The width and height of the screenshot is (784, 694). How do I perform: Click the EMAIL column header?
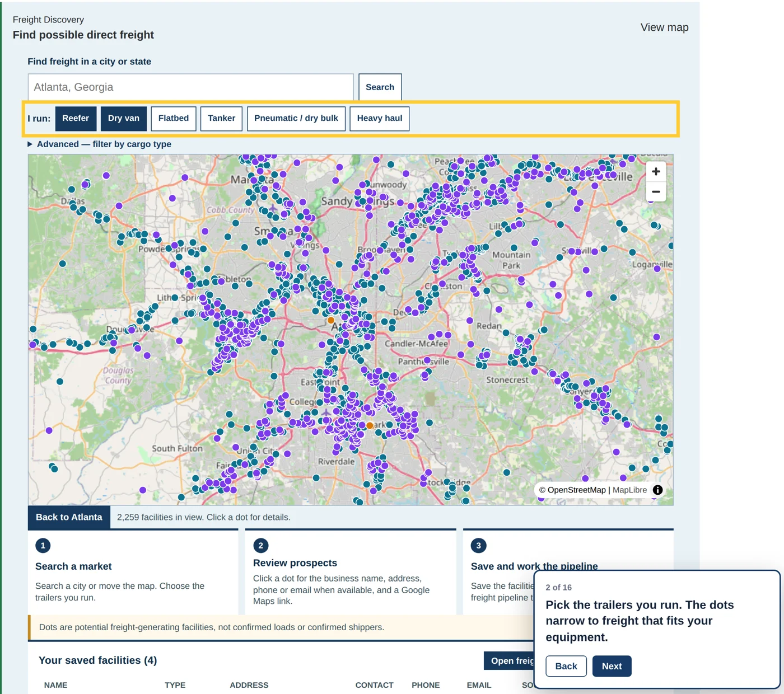479,685
